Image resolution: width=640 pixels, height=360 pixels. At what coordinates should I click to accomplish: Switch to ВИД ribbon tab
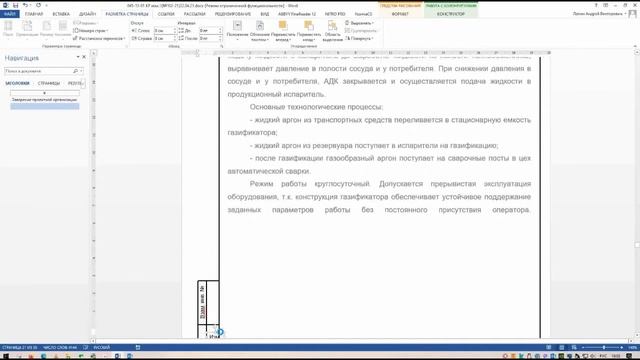pyautogui.click(x=265, y=14)
